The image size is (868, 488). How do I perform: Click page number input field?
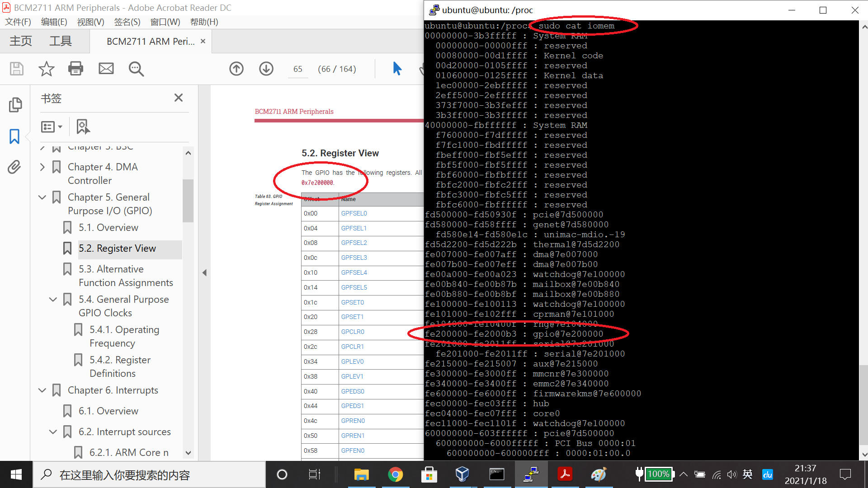(297, 69)
